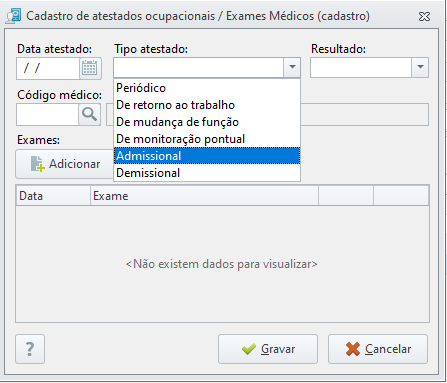Choose the highlighted Admissional option
Viewport: 447px width, 383px height.
[207, 156]
